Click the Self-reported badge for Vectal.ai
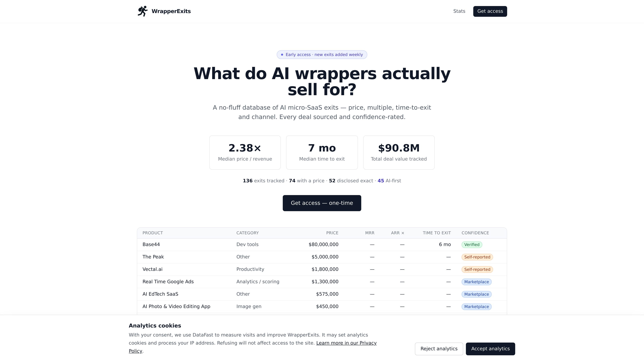This screenshot has height=362, width=644. coord(477,269)
